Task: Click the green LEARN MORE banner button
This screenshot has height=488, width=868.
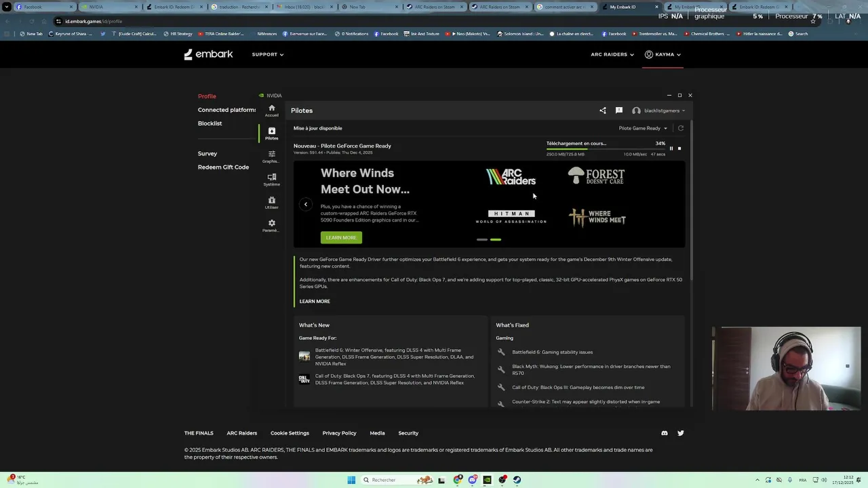Action: click(x=341, y=238)
